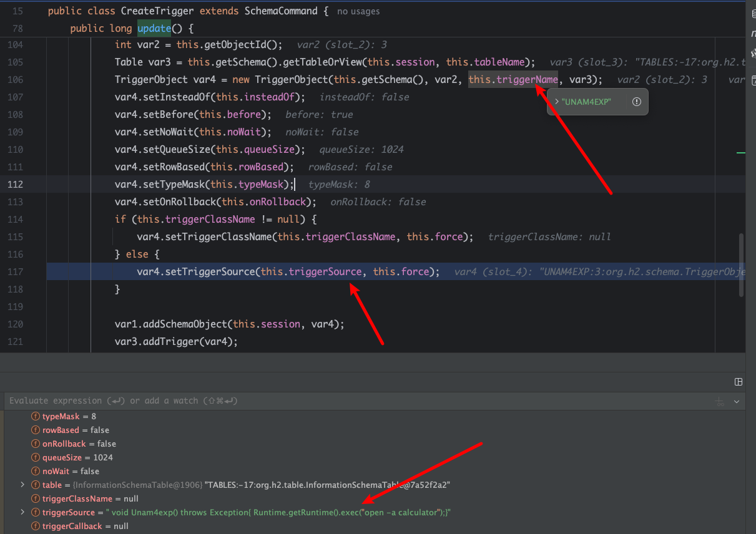The image size is (756, 534).
Task: Click the field icon beside queueSize
Action: point(36,457)
